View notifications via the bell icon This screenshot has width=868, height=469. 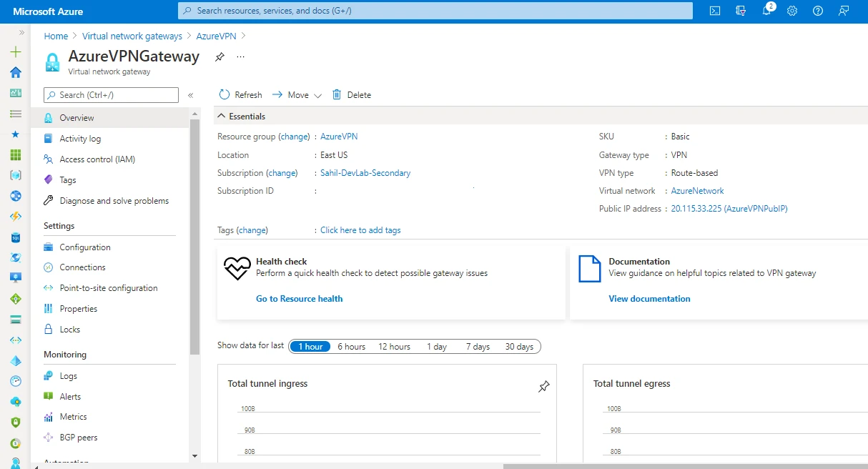(x=765, y=11)
